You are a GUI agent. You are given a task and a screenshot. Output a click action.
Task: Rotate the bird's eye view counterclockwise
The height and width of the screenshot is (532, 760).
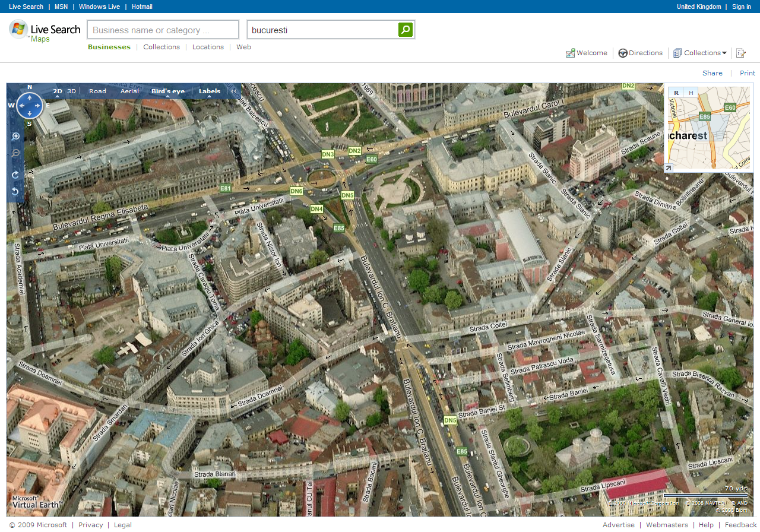pyautogui.click(x=16, y=191)
